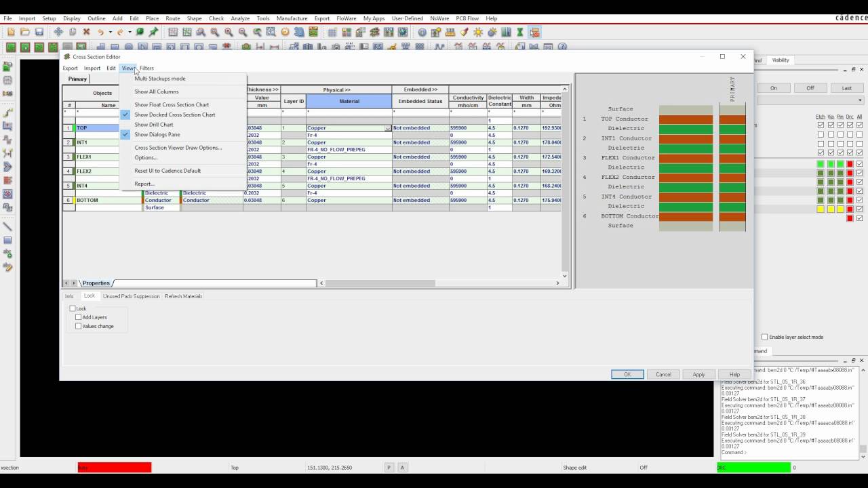
Task: Check the Values change option
Action: tap(79, 326)
